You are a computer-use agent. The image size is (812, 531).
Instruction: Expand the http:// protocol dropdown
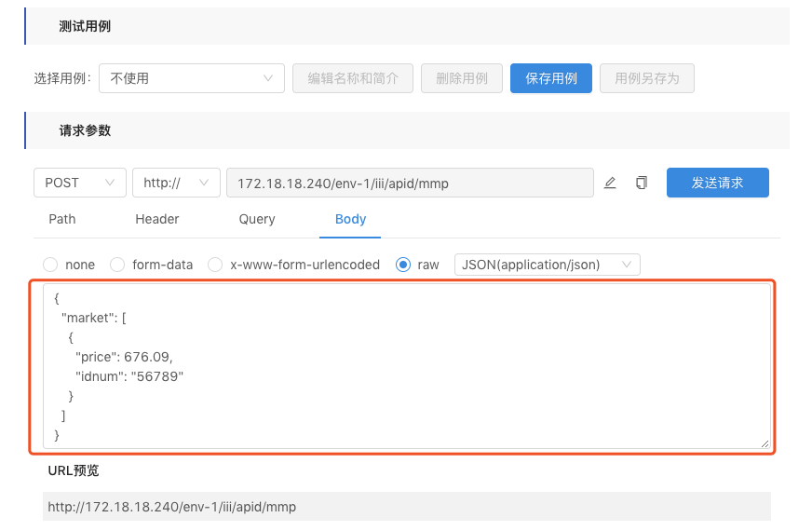point(176,183)
